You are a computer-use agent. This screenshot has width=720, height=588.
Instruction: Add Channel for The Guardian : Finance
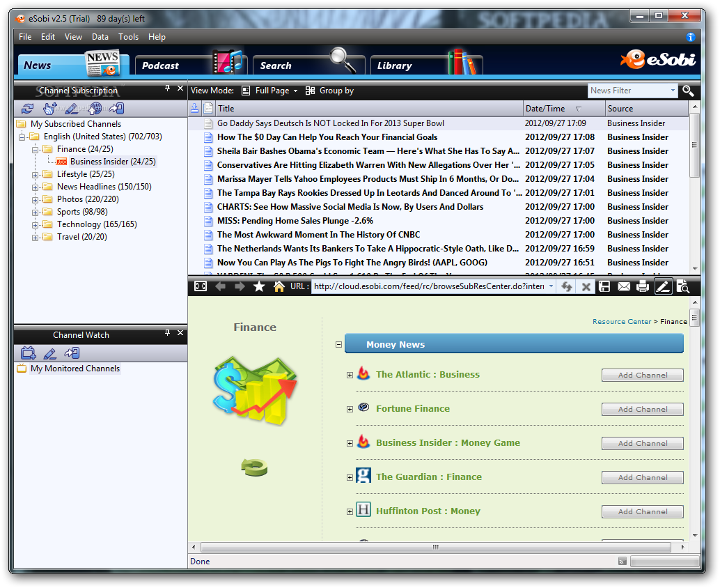click(643, 477)
